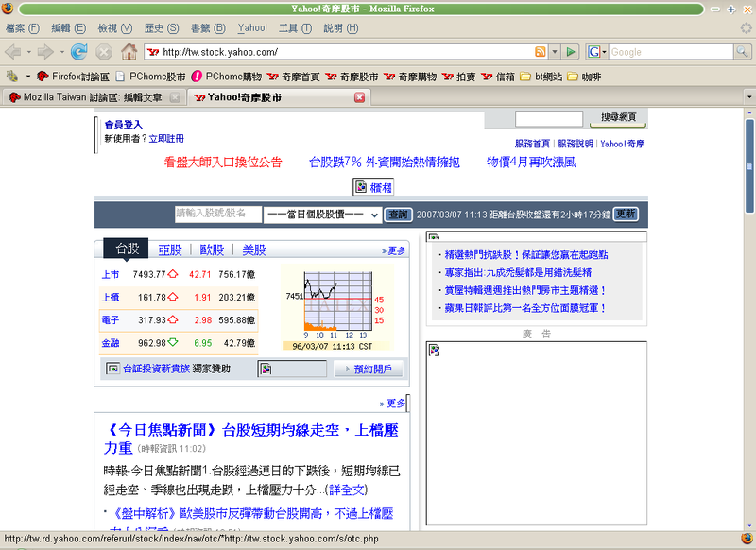Screen dimensions: 756x550
Task: Open the bt網站 bookmark folder
Action: click(x=547, y=76)
